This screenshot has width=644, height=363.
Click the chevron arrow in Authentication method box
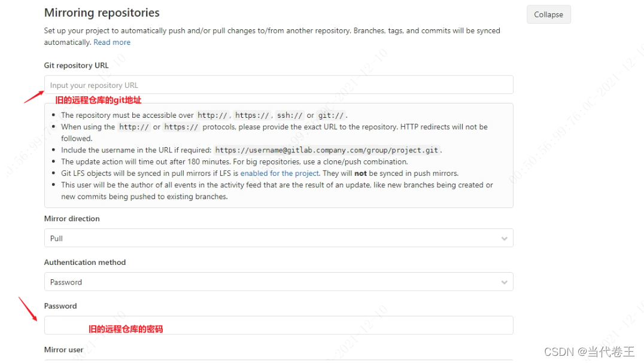click(x=505, y=282)
